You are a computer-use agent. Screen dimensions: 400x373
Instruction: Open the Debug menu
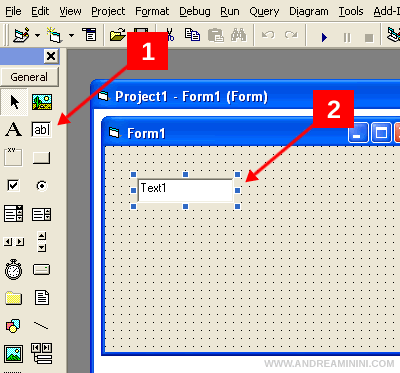coord(195,11)
